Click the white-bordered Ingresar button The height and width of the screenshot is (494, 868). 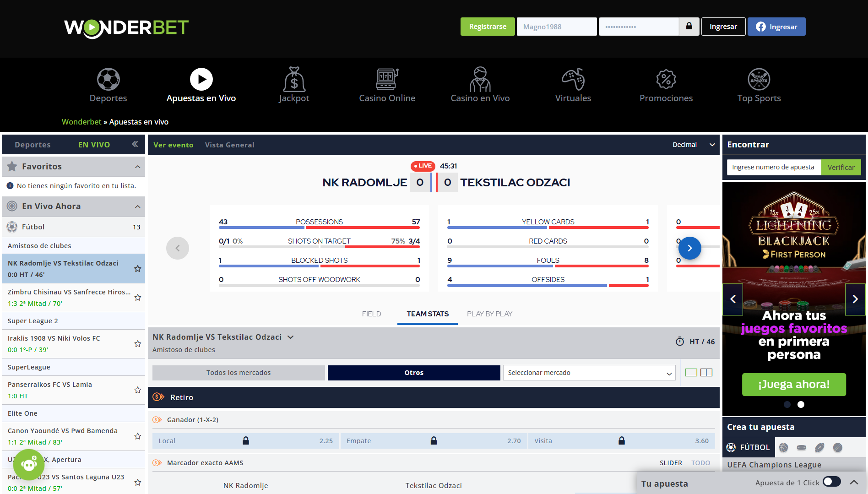723,27
